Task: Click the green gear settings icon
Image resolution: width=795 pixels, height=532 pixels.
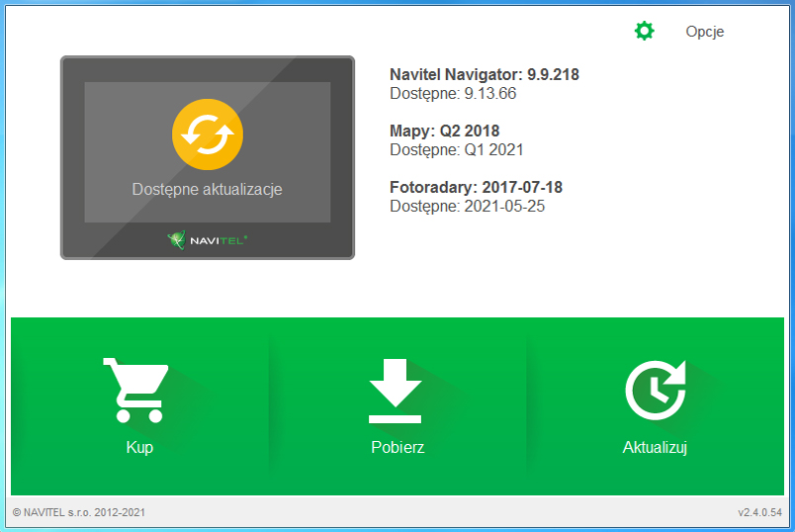Action: pyautogui.click(x=645, y=32)
